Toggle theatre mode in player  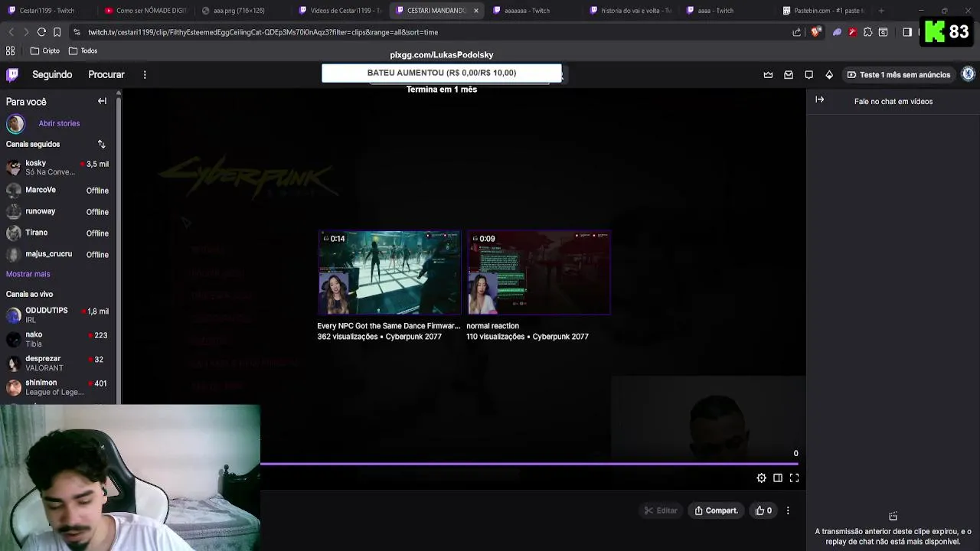click(778, 478)
